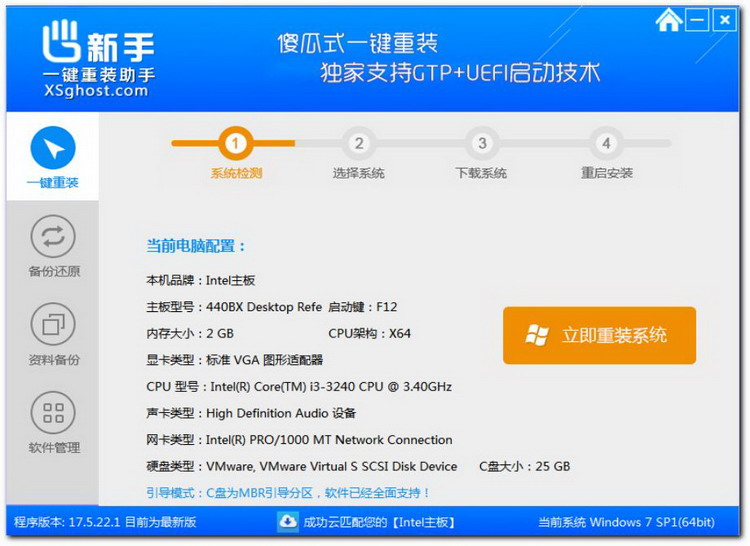Click the 程序版本 17.5.22.1 status text
This screenshot has width=750, height=546.
click(x=105, y=522)
